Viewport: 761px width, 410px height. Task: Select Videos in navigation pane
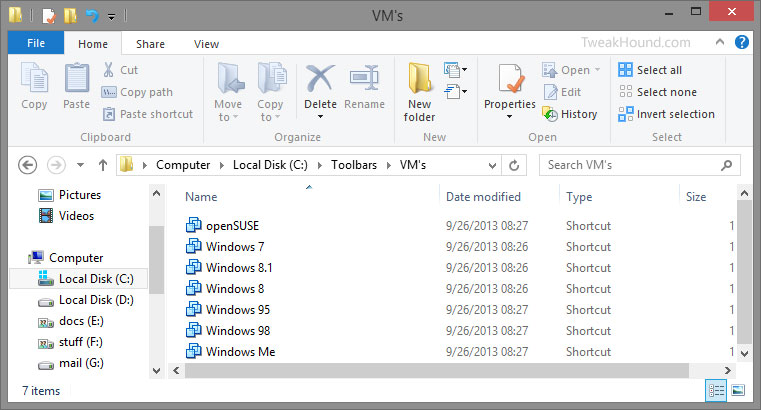(x=66, y=216)
